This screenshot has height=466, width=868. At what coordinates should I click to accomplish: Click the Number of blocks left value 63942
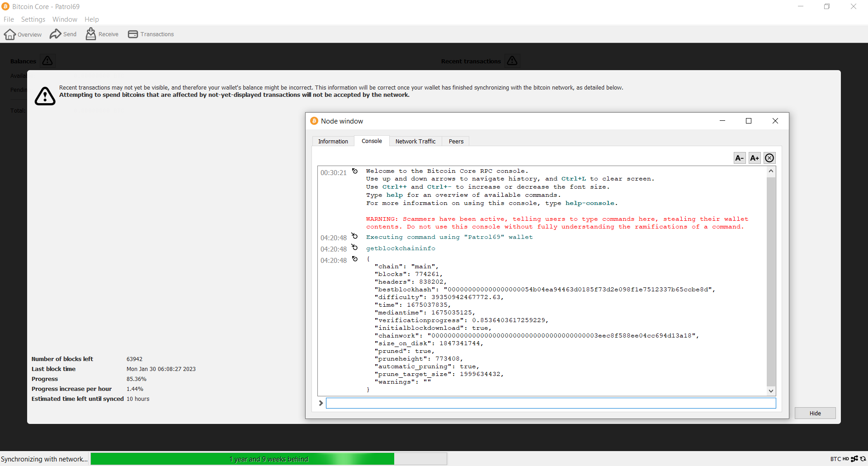pos(134,359)
